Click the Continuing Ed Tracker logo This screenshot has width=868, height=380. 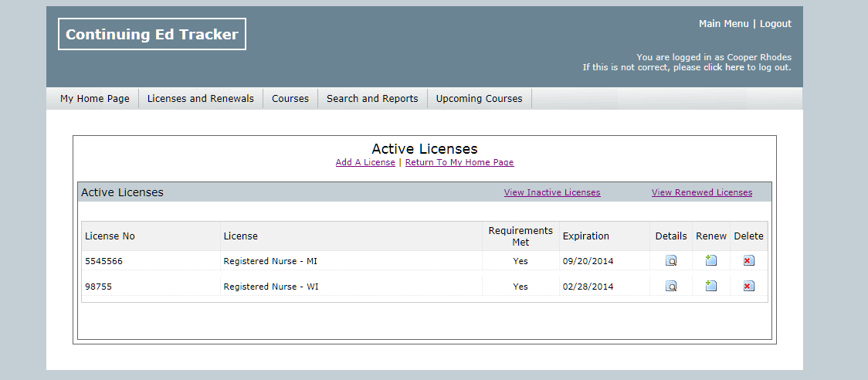click(x=152, y=35)
